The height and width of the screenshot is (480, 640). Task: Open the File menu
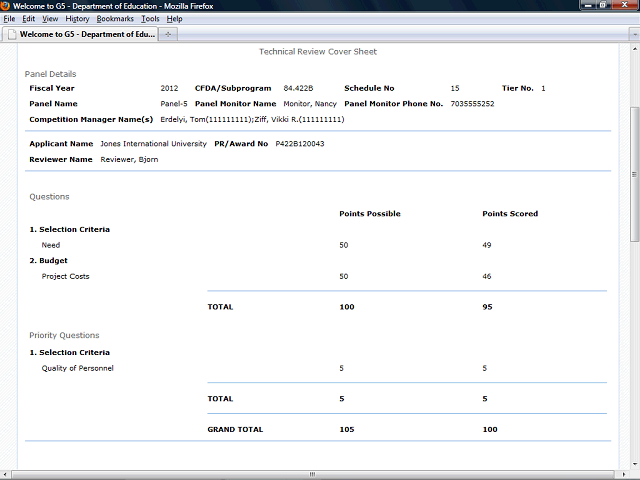[9, 19]
